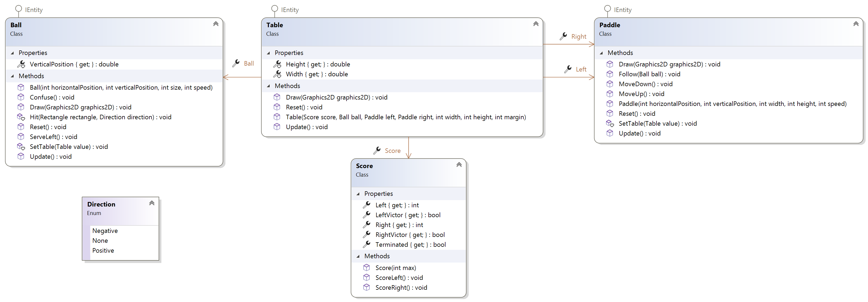Click the cube icon next to Confuse() method
This screenshot has width=868, height=302.
pyautogui.click(x=21, y=97)
